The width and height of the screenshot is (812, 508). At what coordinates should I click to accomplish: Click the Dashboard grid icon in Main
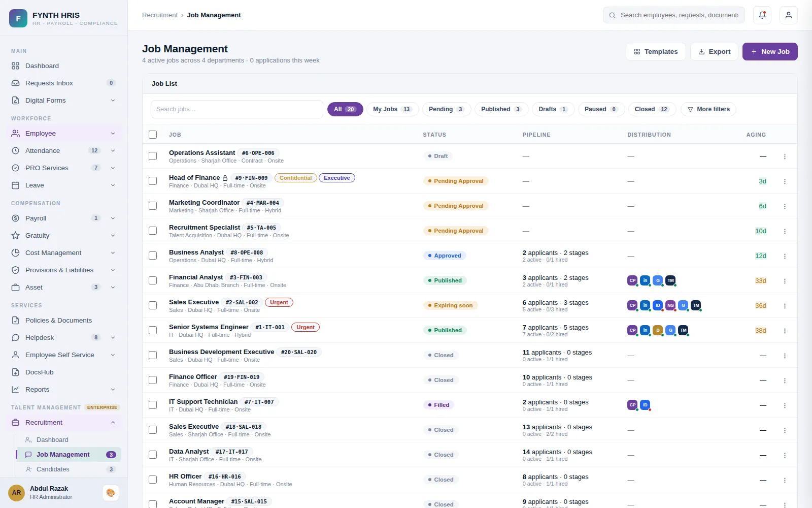click(x=16, y=66)
